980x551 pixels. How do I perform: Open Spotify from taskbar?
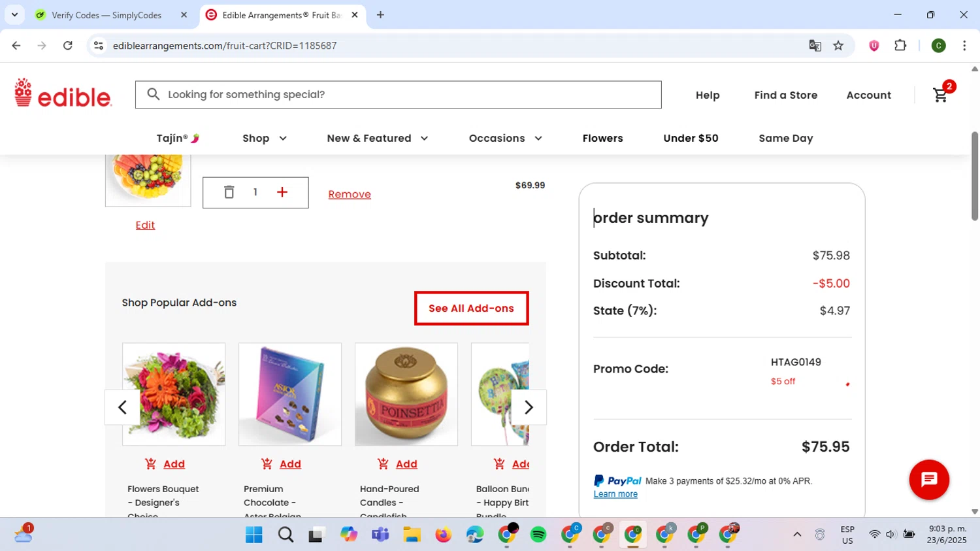[538, 535]
